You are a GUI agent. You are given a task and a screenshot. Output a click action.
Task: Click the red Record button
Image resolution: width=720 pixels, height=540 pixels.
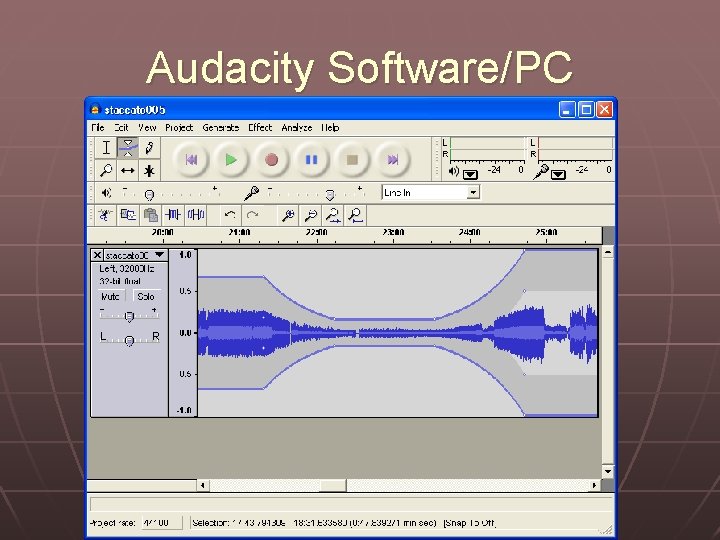(x=271, y=159)
